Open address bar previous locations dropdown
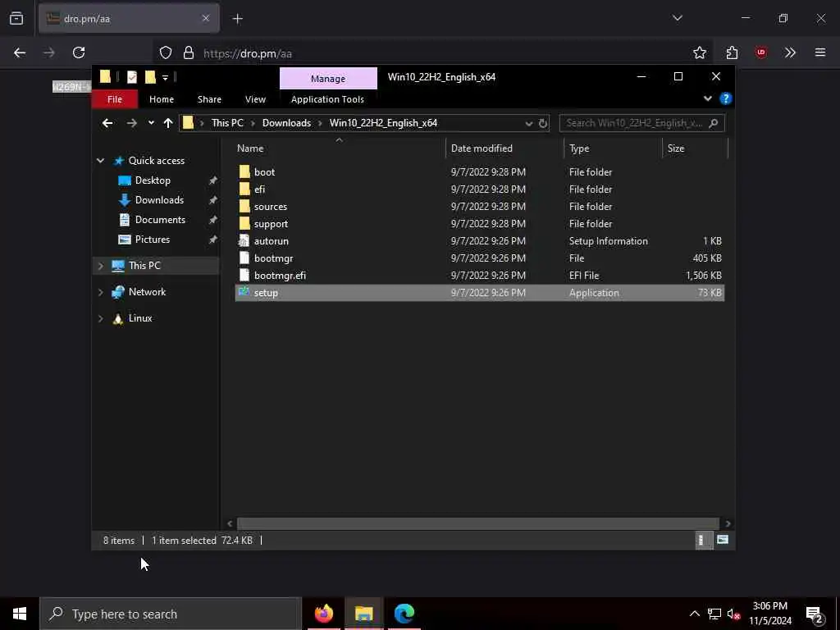This screenshot has height=630, width=840. point(529,123)
